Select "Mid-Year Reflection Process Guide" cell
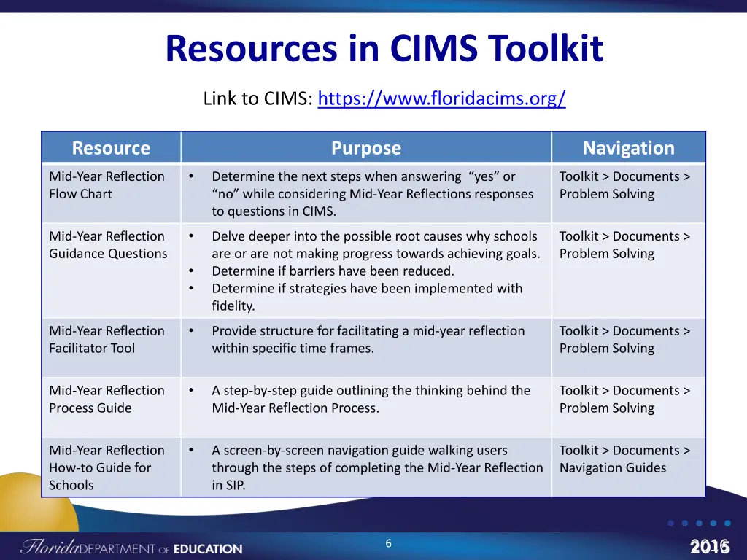Viewport: 747px width, 560px height. (x=111, y=407)
